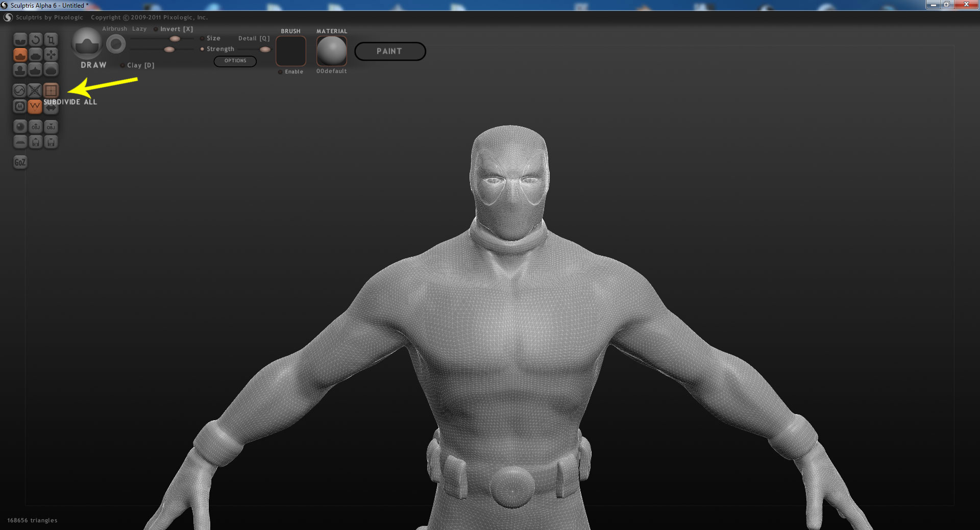
Task: Click the Save file floppy icon
Action: (51, 142)
